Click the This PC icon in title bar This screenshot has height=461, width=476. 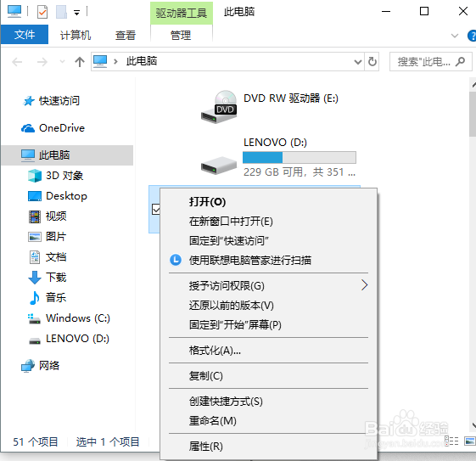(14, 12)
